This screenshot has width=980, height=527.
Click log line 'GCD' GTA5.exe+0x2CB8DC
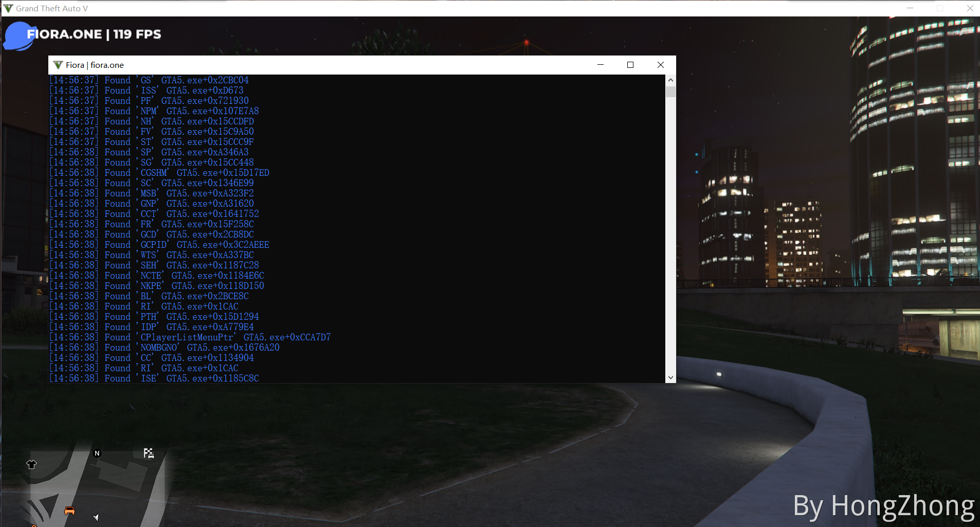point(152,234)
